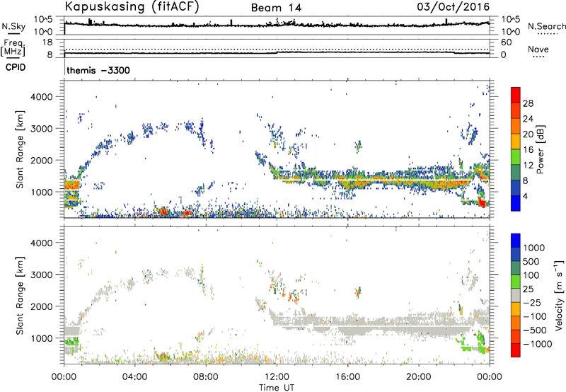Click the '4000' tick on power panel range axis
Image resolution: width=566 pixels, height=392 pixels.
point(42,97)
